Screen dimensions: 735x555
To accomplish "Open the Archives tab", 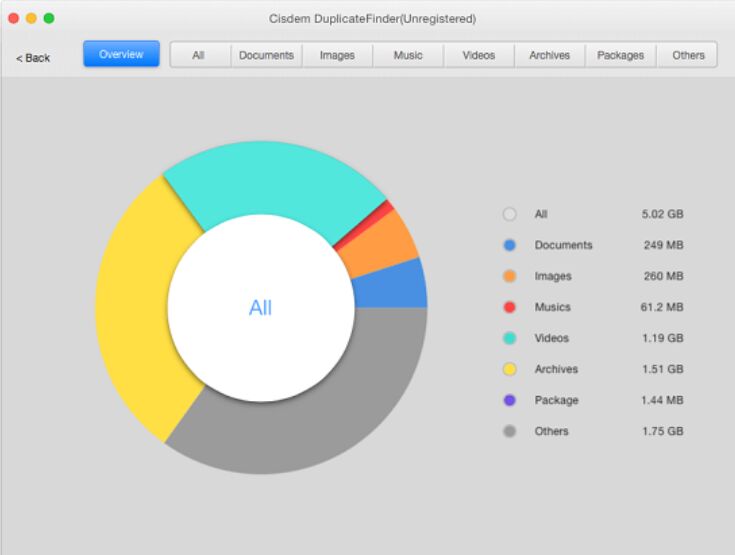I will tap(550, 55).
